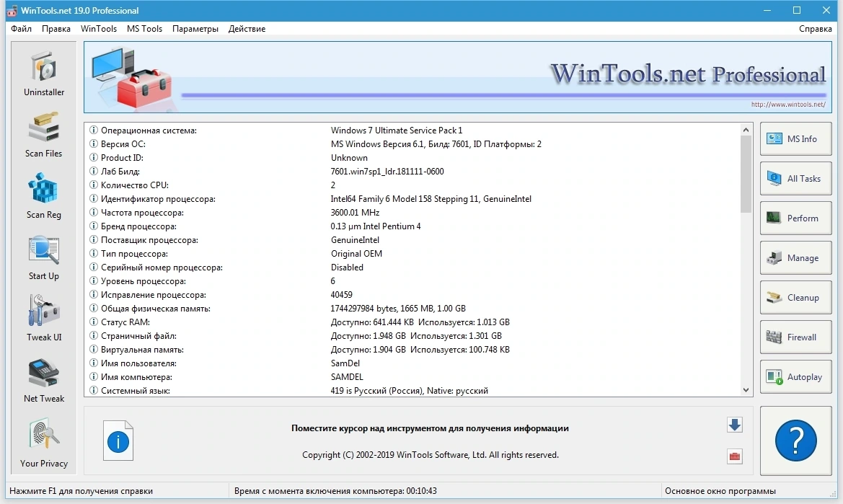The height and width of the screenshot is (504, 843).
Task: Click the info icon beside Идентификатор процессора
Action: tap(94, 199)
